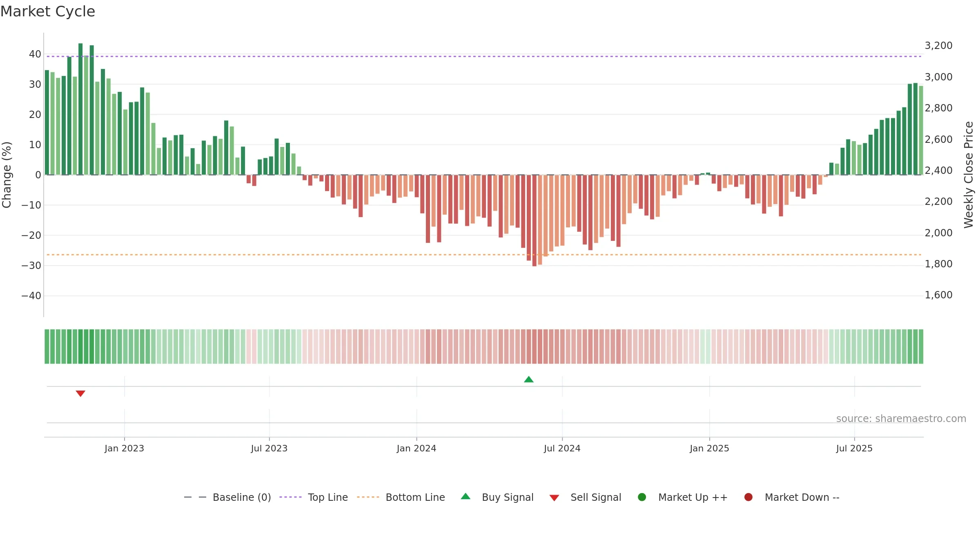Image resolution: width=980 pixels, height=551 pixels.
Task: Click the last green cell of the heatmap strip
Action: coord(921,347)
